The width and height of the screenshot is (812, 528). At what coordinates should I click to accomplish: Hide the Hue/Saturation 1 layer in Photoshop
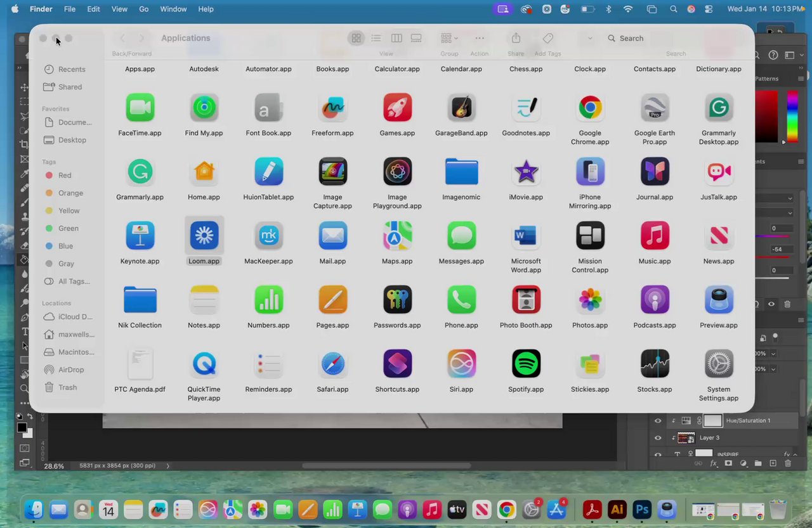(658, 420)
